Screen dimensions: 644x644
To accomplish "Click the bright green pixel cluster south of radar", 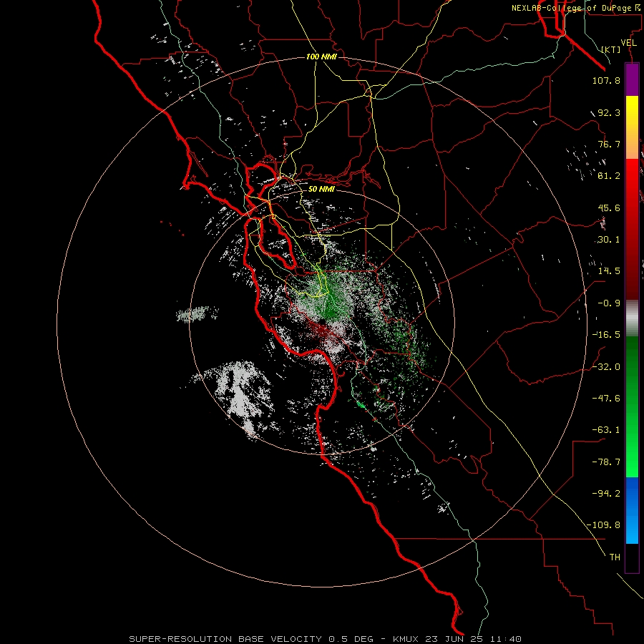I will [361, 405].
